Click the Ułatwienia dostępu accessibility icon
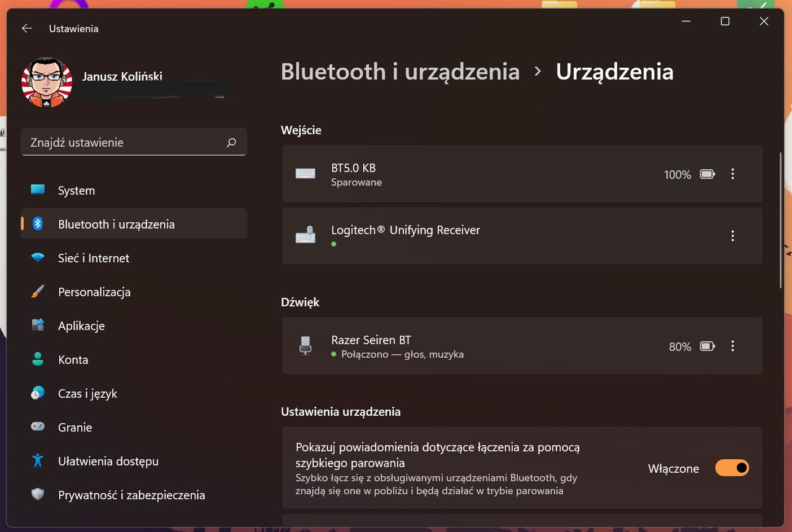The width and height of the screenshot is (792, 532). [38, 460]
